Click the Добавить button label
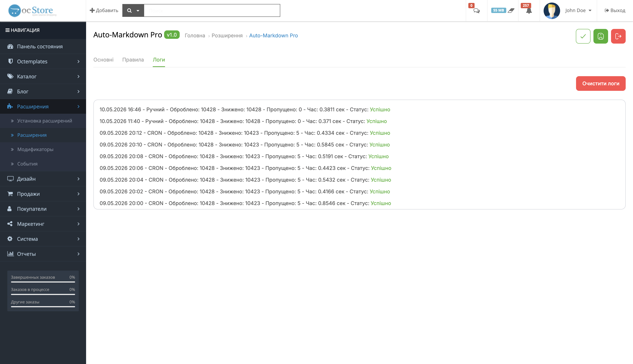 [107, 10]
